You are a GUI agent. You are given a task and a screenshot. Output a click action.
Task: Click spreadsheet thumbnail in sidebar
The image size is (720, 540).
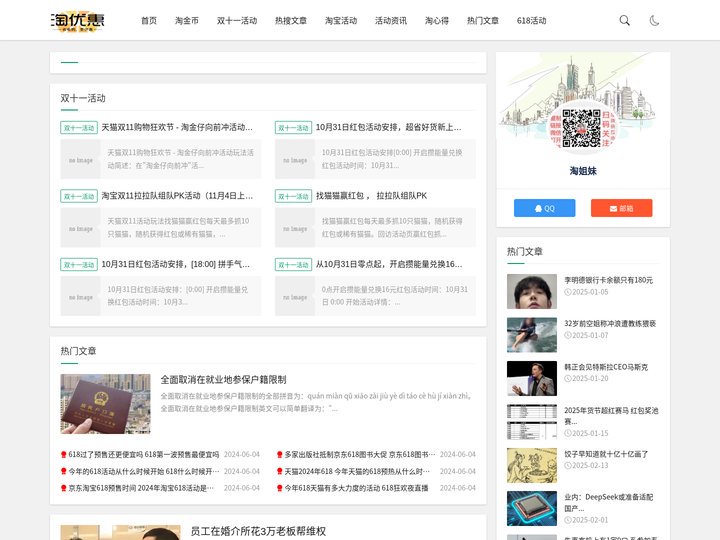click(x=532, y=422)
